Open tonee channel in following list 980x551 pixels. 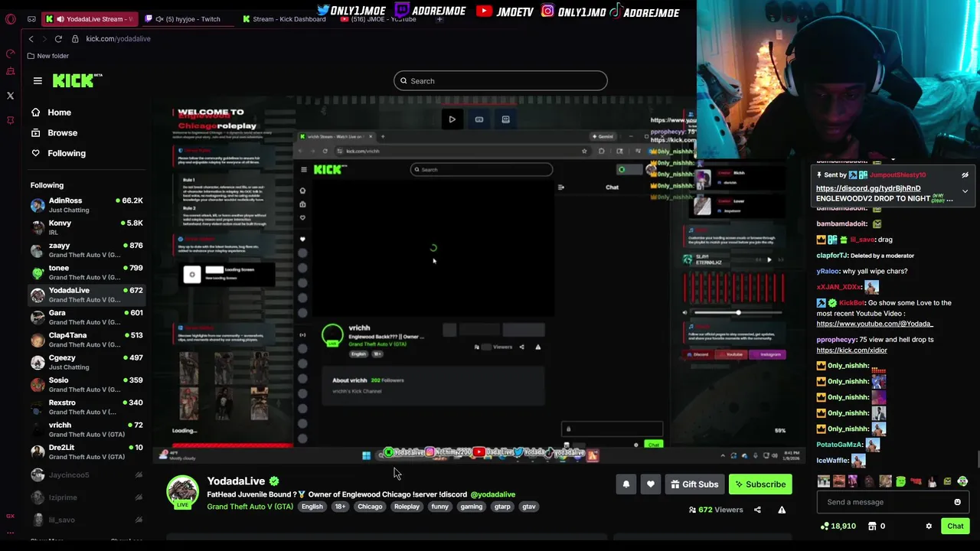[87, 272]
